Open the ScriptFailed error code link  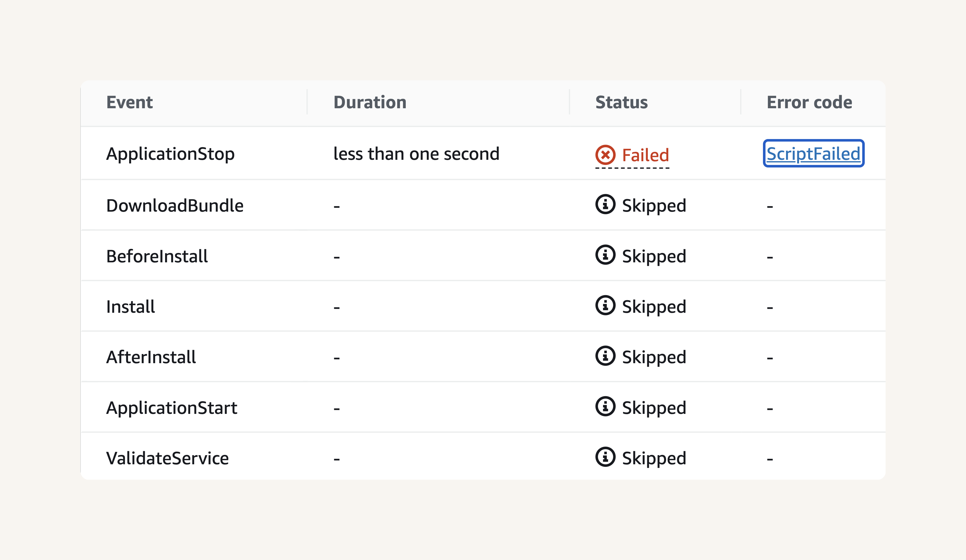coord(813,154)
